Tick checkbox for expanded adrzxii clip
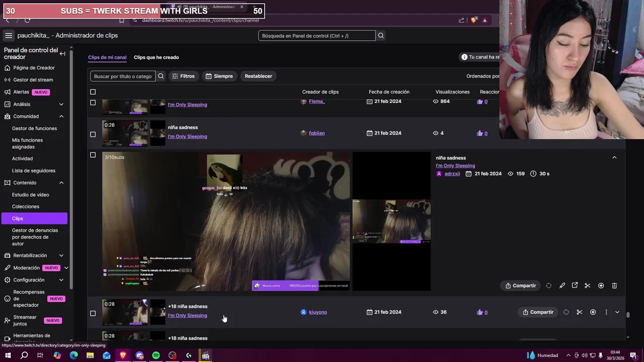 tap(93, 155)
